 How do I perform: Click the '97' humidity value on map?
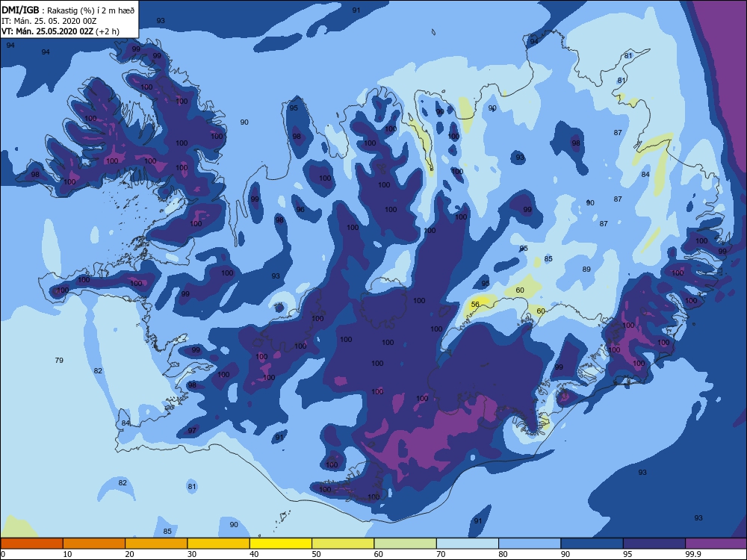pyautogui.click(x=192, y=431)
